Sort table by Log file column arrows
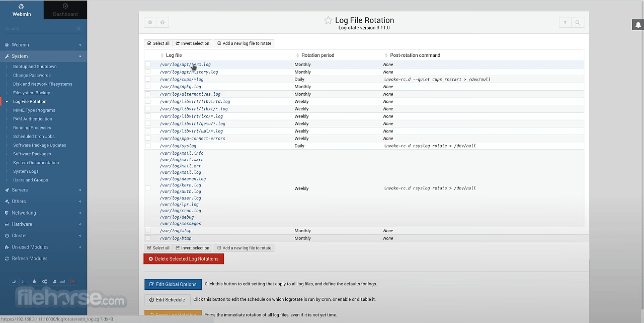The width and height of the screenshot is (644, 323). click(x=162, y=55)
